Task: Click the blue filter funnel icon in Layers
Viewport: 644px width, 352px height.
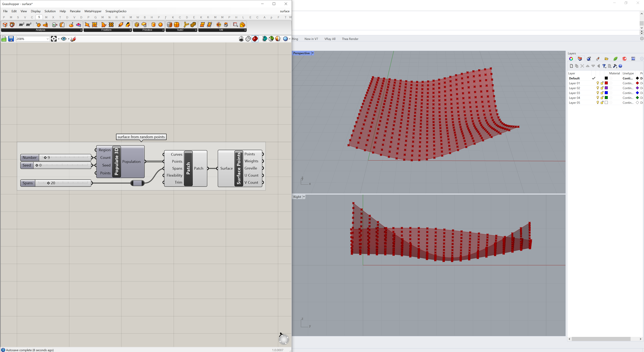Action: point(604,66)
